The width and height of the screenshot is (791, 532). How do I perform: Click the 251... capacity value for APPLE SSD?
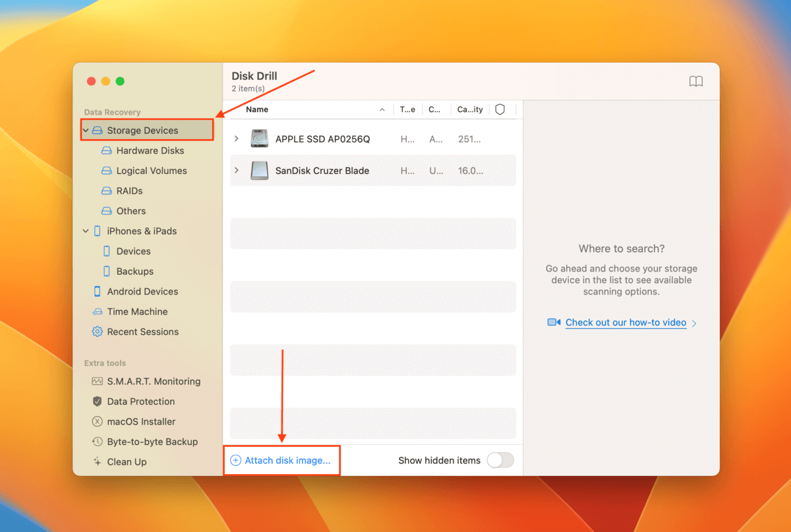tap(471, 139)
